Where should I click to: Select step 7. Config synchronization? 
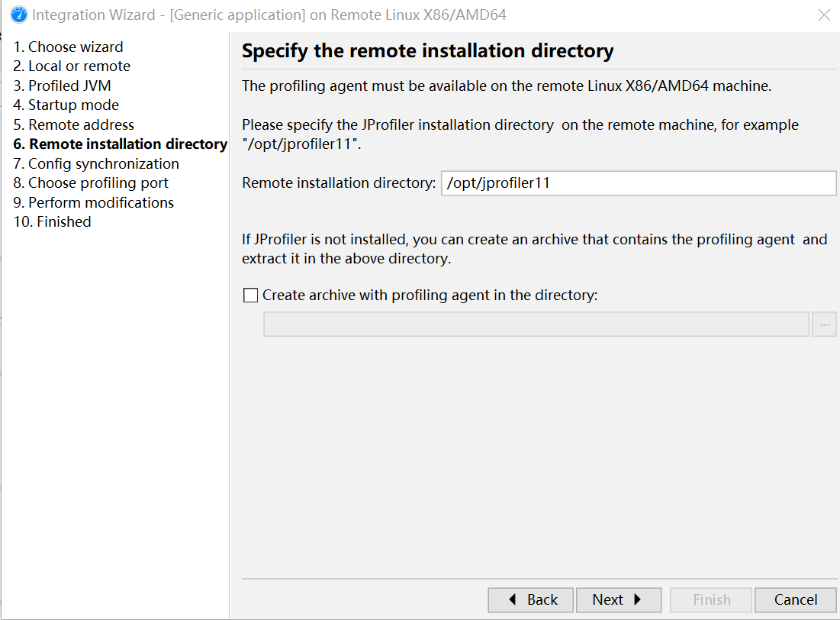point(96,163)
